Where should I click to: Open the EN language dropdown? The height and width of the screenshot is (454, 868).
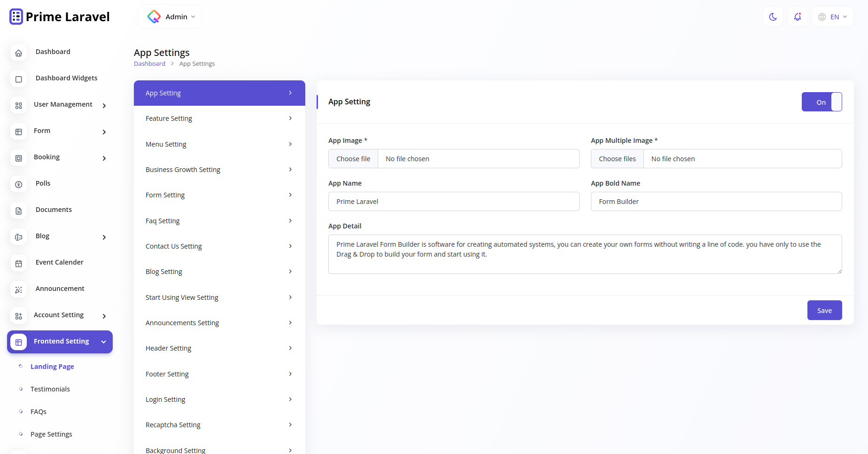832,16
